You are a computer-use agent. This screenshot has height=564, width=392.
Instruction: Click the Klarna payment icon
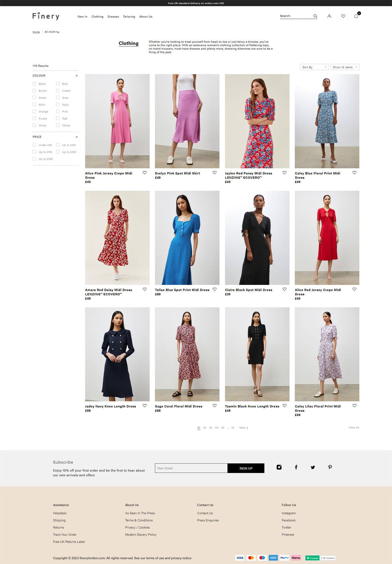(x=296, y=558)
